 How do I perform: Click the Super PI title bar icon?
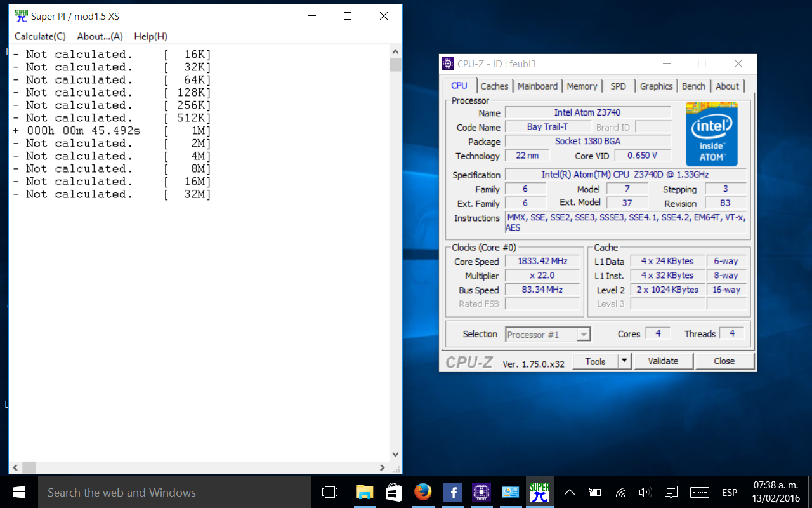point(22,16)
